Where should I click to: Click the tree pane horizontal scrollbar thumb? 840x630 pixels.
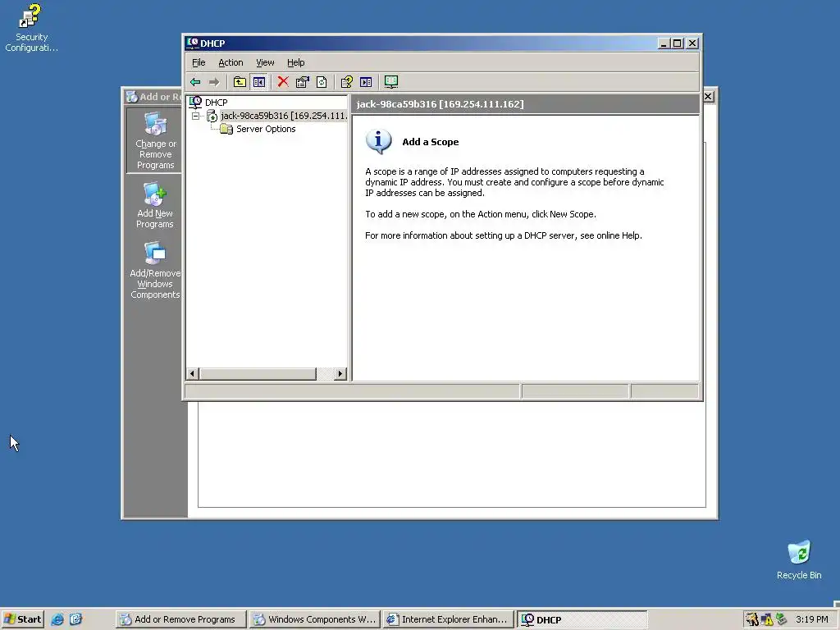[x=258, y=373]
